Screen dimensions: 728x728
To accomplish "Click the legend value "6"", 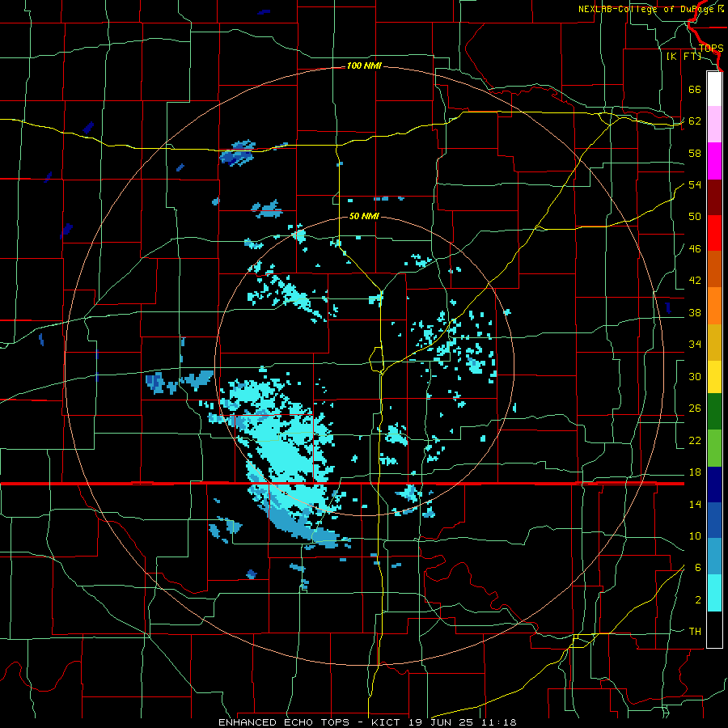I will click(x=698, y=568).
